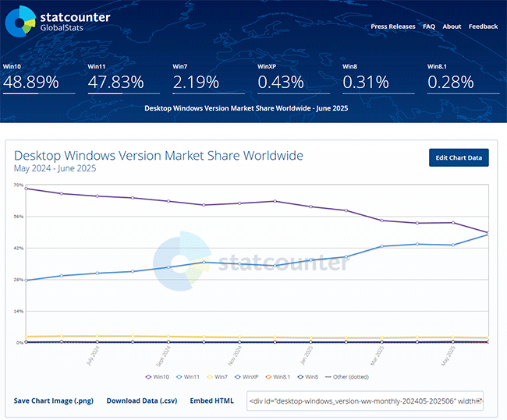The height and width of the screenshot is (420, 507).
Task: Select the embed HTML code field
Action: pyautogui.click(x=365, y=401)
